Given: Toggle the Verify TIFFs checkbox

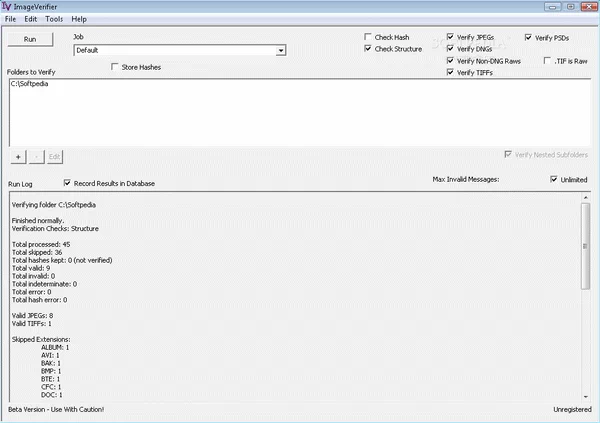Looking at the screenshot, I should pyautogui.click(x=450, y=72).
